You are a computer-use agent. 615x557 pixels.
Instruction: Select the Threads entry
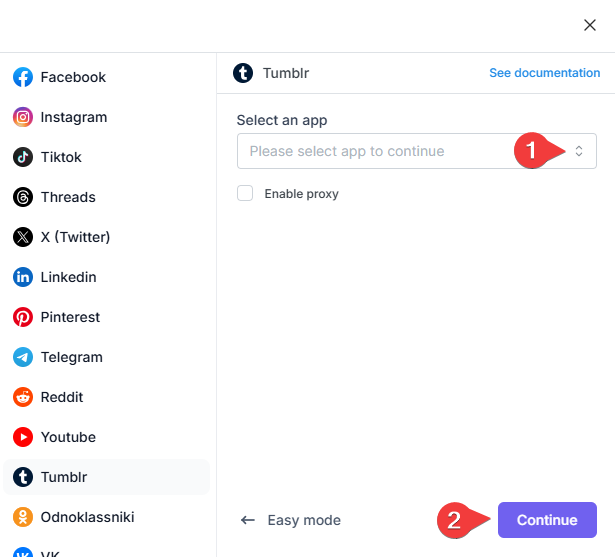click(106, 197)
